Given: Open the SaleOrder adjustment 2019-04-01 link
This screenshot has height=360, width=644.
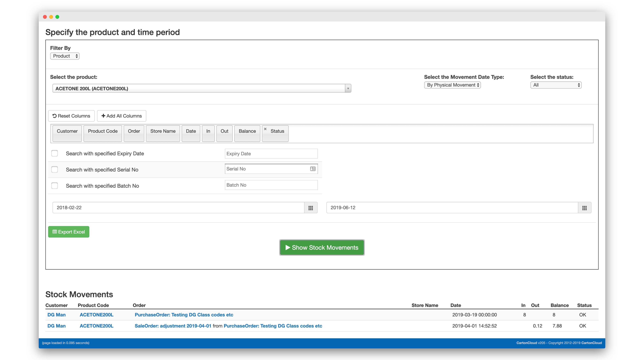Looking at the screenshot, I should coord(173,326).
